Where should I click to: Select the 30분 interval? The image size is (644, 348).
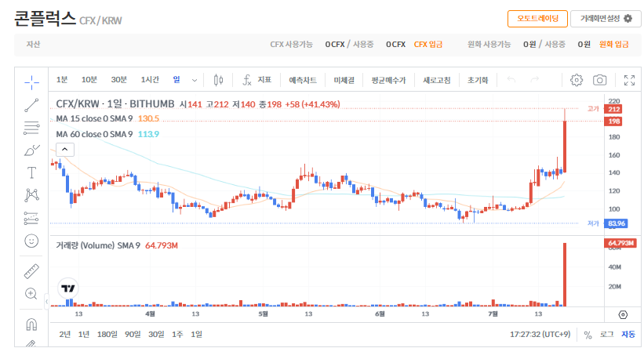pyautogui.click(x=118, y=80)
